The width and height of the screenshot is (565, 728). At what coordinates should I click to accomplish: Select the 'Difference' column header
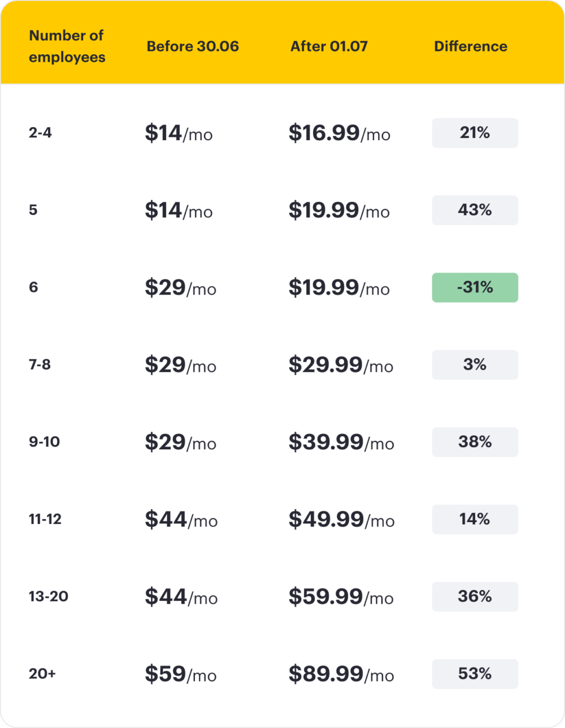[x=471, y=46]
